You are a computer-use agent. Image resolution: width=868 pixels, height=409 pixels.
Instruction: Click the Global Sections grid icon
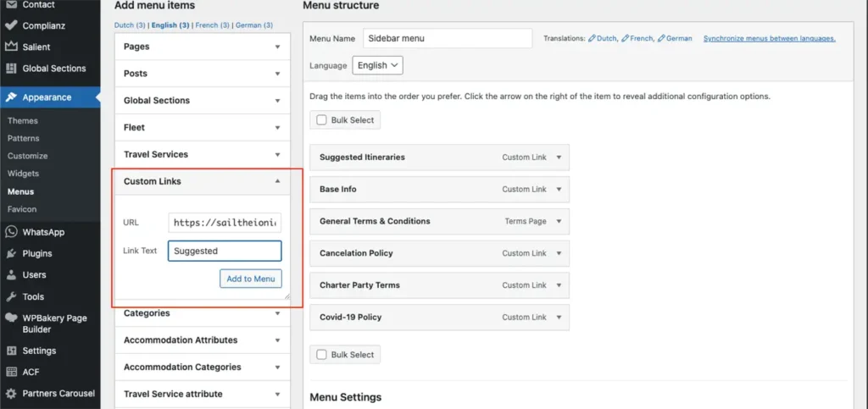click(10, 69)
